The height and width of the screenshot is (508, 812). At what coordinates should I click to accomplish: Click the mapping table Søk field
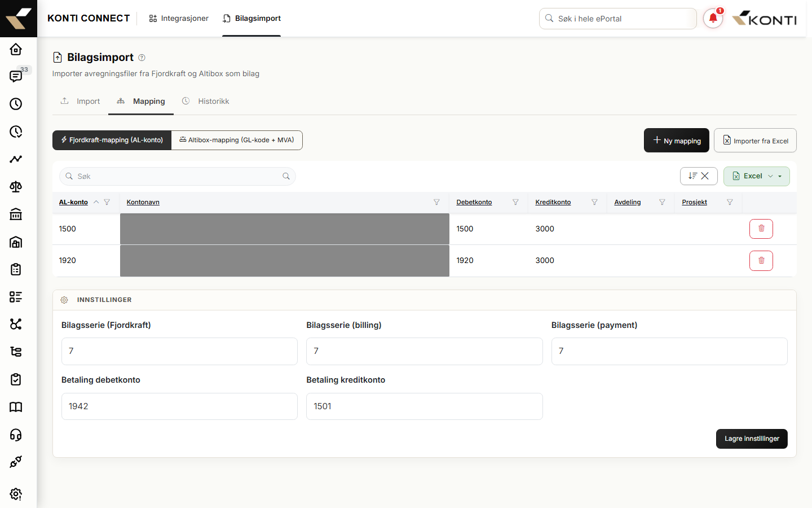(x=178, y=176)
